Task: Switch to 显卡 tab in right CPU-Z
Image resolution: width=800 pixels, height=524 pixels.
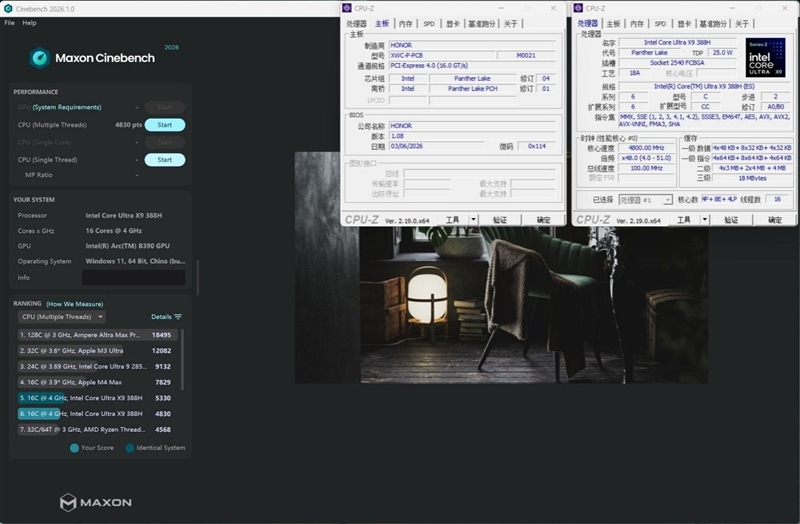Action: (x=684, y=24)
